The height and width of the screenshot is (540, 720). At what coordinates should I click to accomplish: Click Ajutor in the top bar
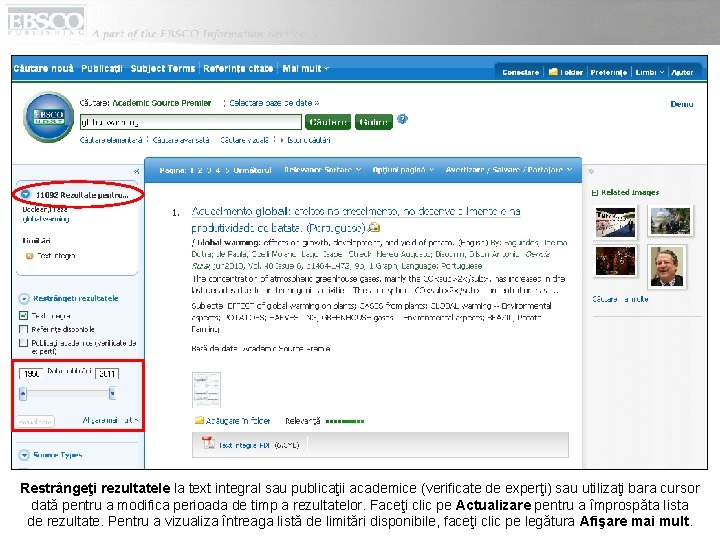coord(682,72)
